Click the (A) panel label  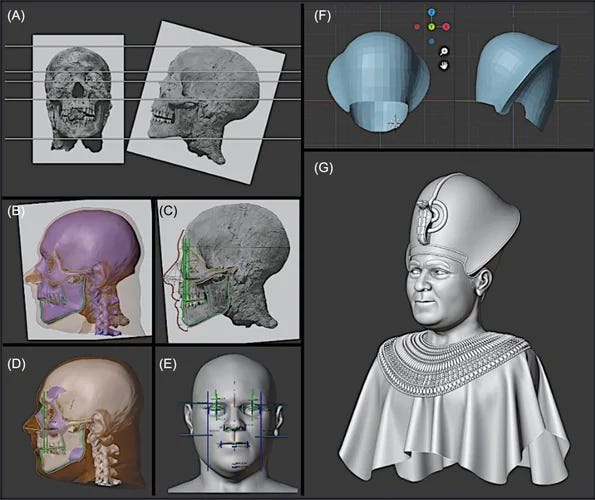point(16,16)
